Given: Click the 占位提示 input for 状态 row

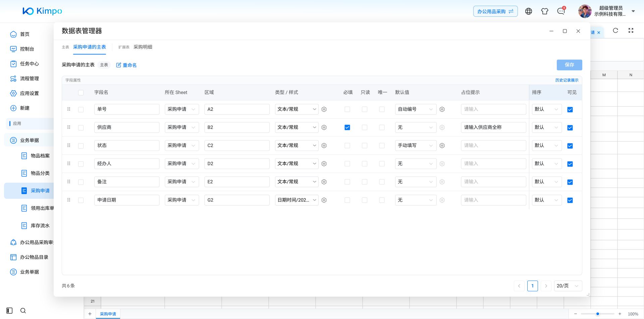Looking at the screenshot, I should click(x=493, y=146).
